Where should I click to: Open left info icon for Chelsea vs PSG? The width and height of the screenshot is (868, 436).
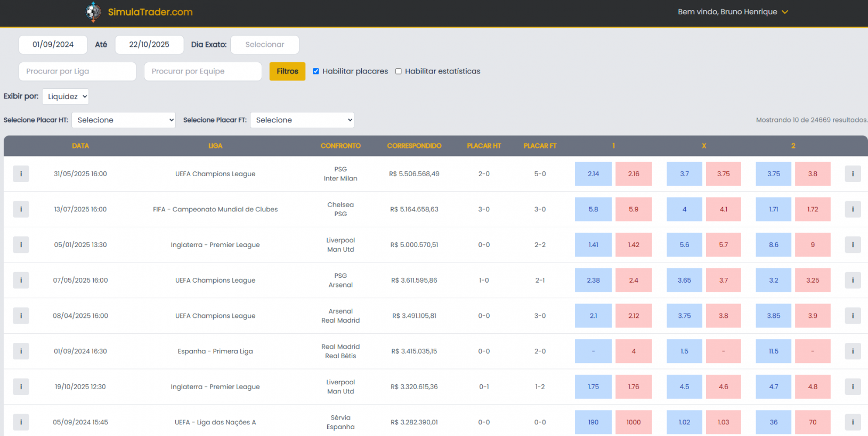tap(21, 209)
